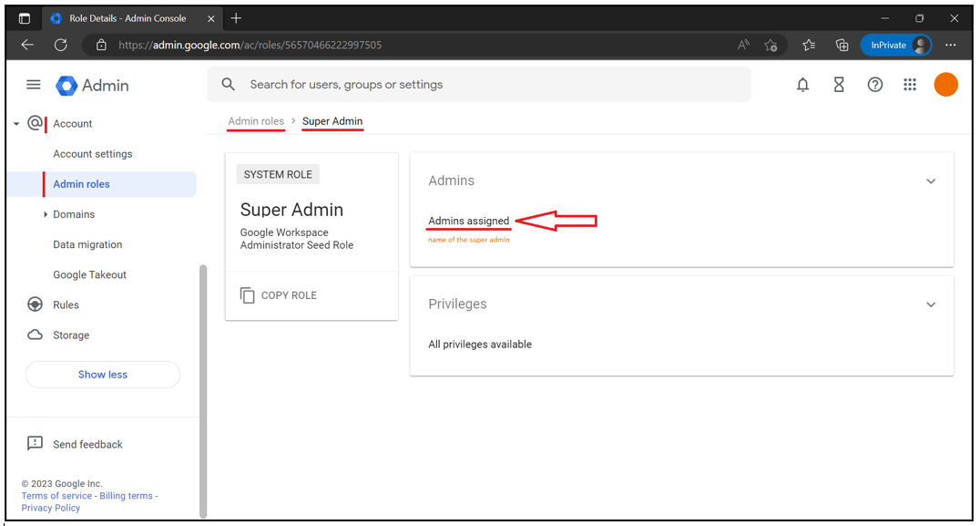This screenshot has height=526, width=980.
Task: Click the browser address bar URL
Action: (250, 45)
